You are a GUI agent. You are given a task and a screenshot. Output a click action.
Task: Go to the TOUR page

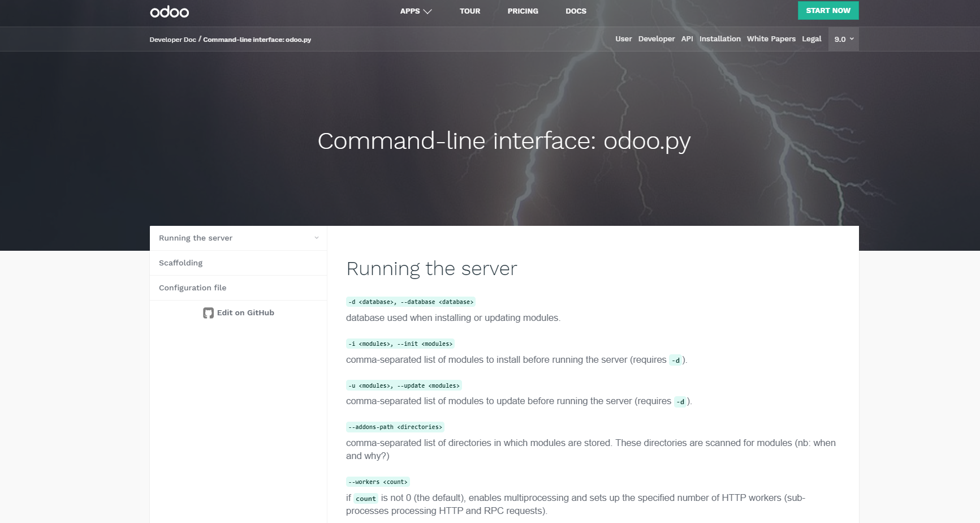tap(469, 11)
